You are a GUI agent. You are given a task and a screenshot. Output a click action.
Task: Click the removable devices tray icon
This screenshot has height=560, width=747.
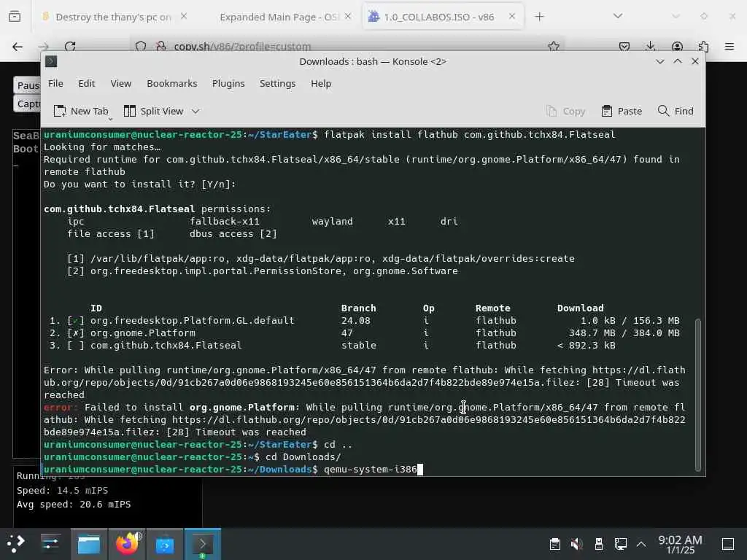tap(599, 544)
